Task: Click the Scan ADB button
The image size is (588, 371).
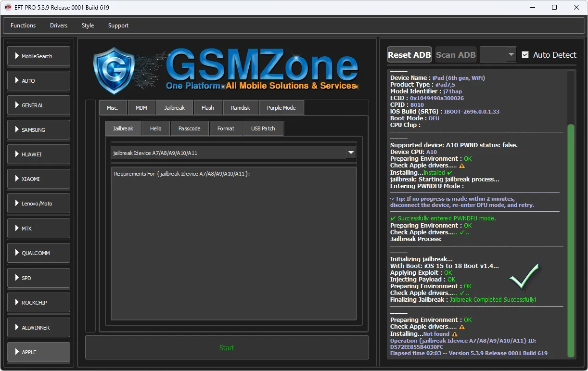Action: pos(456,55)
